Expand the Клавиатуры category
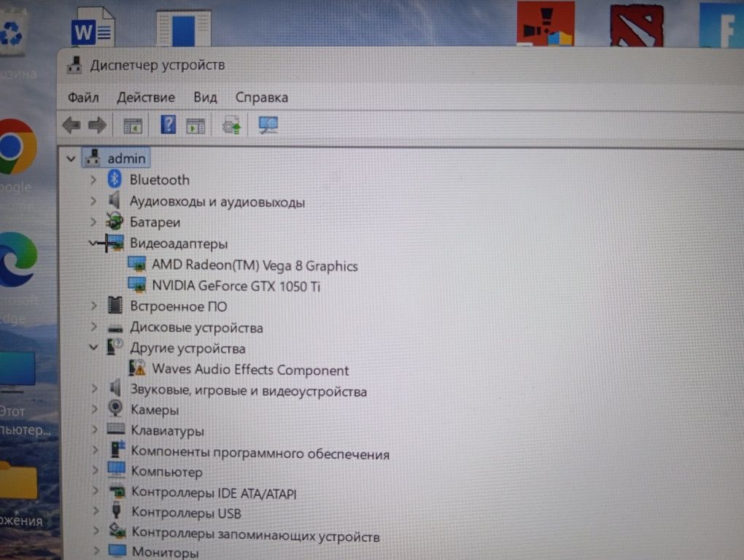Screen dimensions: 744x560 click(95, 429)
